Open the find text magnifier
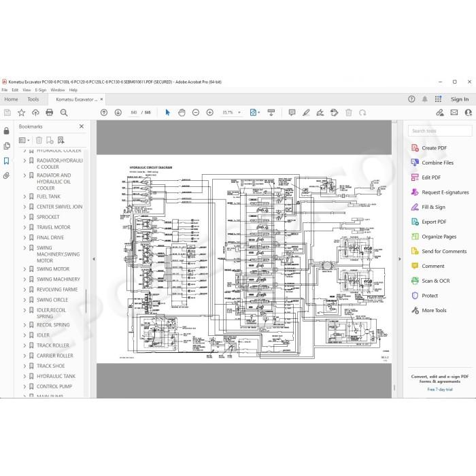The image size is (476, 476). pos(64,113)
